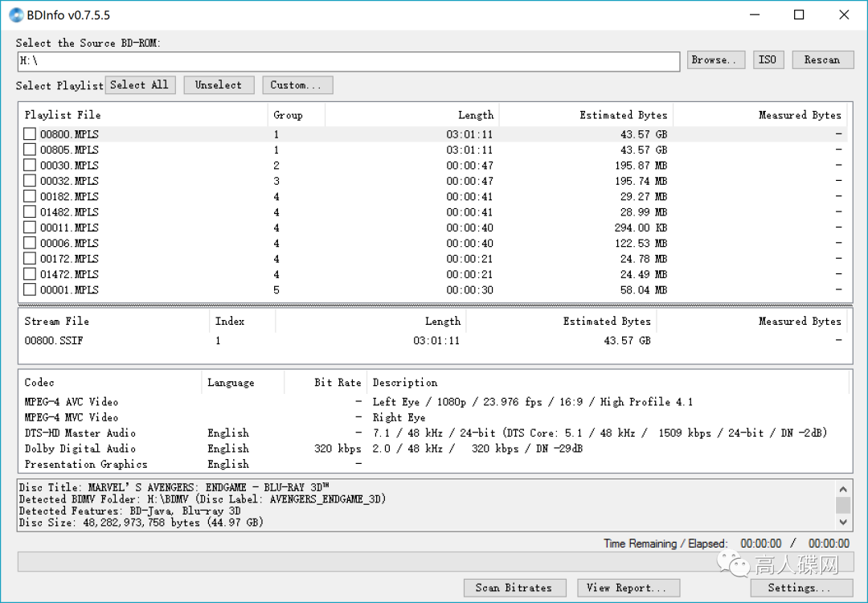
Task: Click the Disc Size line
Action: click(x=141, y=522)
